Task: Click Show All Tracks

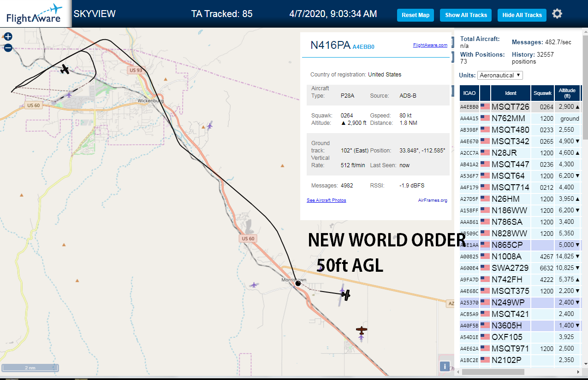Action: pyautogui.click(x=466, y=15)
